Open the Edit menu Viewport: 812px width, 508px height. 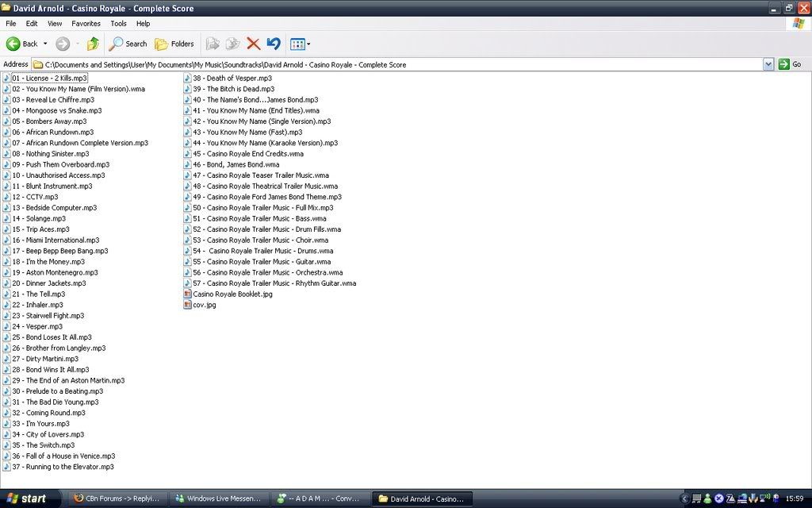pyautogui.click(x=32, y=23)
